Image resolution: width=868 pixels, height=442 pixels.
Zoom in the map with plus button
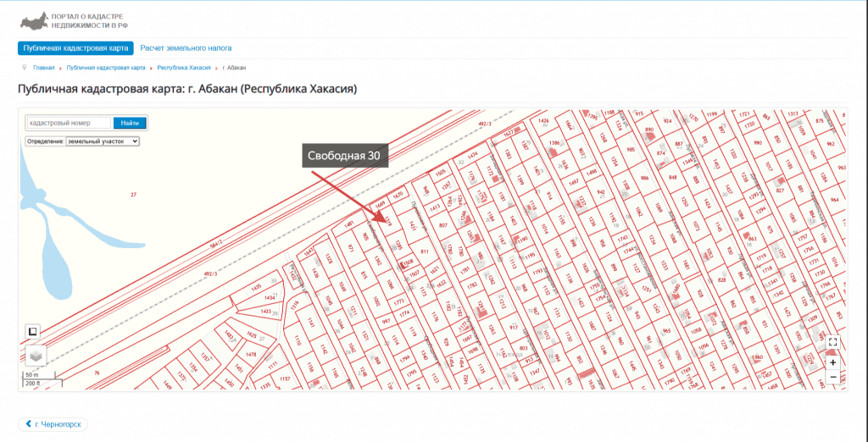coord(833,362)
